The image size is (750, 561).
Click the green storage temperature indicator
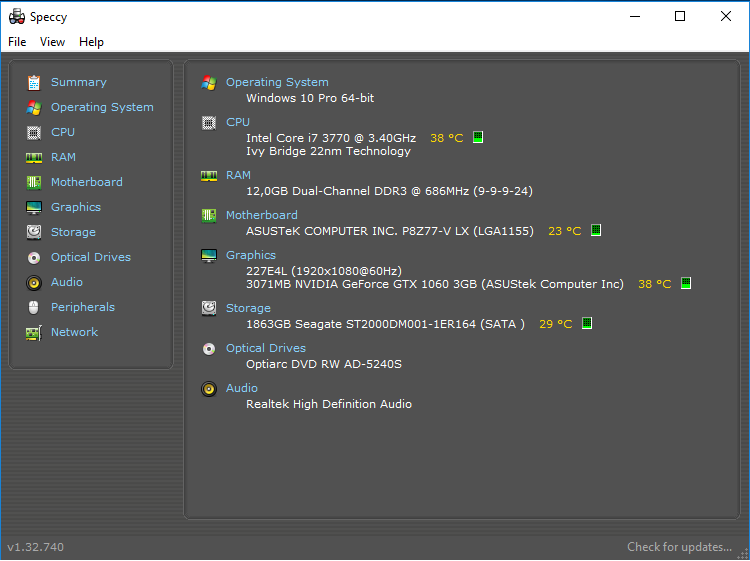pyautogui.click(x=587, y=324)
